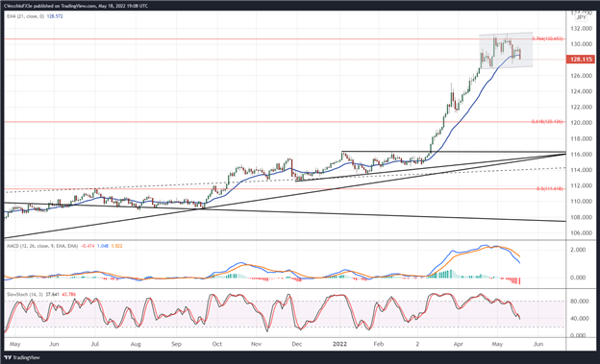Open the JPY currency label on price axis
This screenshot has height=364, width=600.
pos(581,17)
